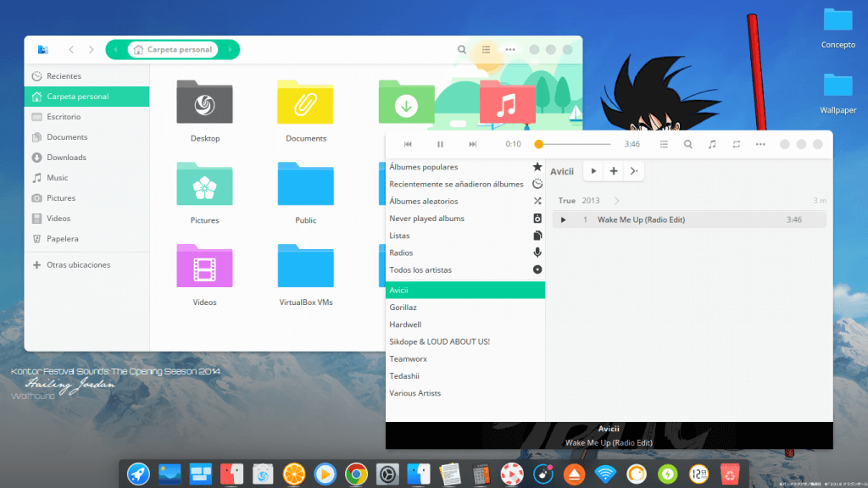The width and height of the screenshot is (868, 488).
Task: Select the artist Avicii in the list
Action: tap(465, 290)
